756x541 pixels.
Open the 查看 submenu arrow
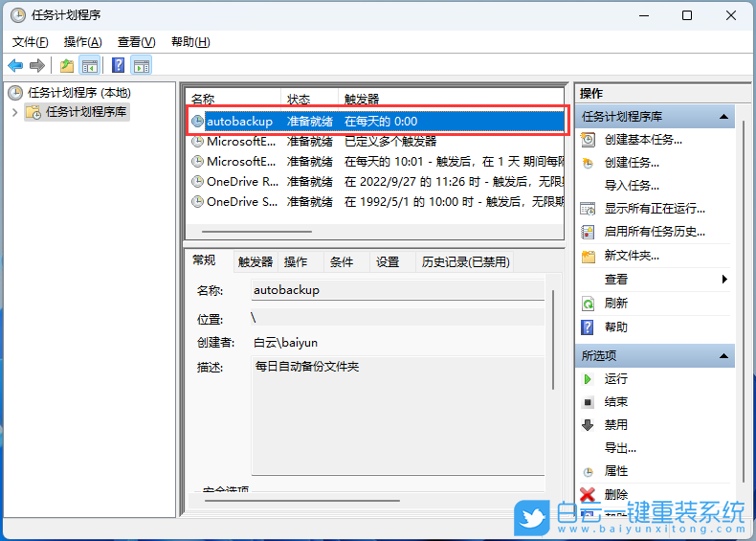(x=724, y=280)
